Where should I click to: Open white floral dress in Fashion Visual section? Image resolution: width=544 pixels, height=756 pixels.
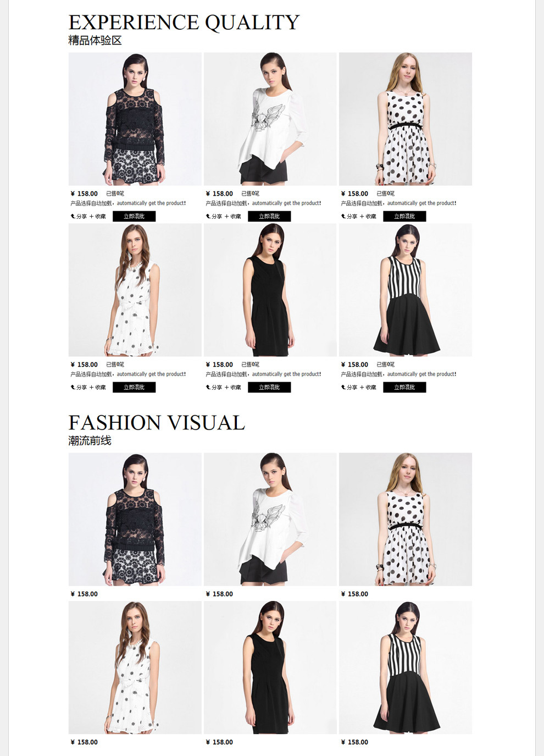coord(135,667)
